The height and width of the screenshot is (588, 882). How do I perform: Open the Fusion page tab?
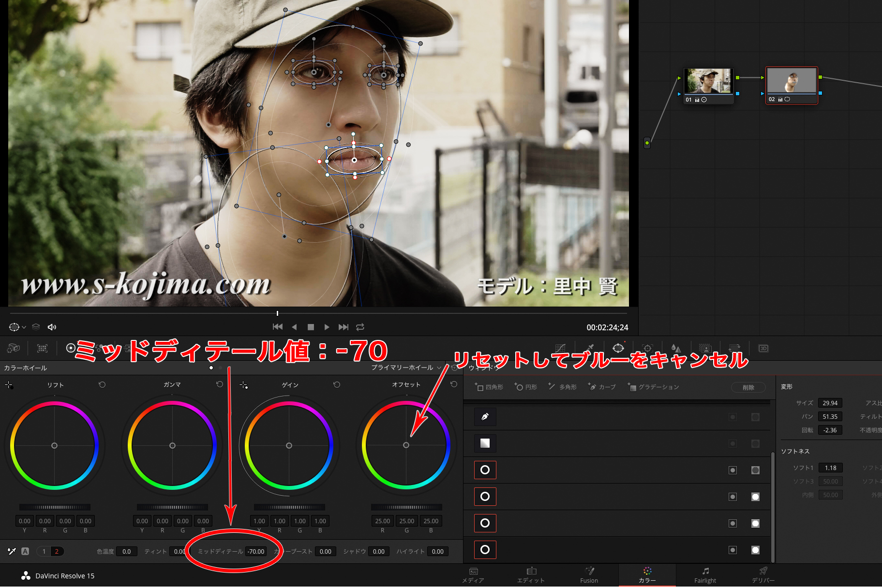tap(589, 575)
